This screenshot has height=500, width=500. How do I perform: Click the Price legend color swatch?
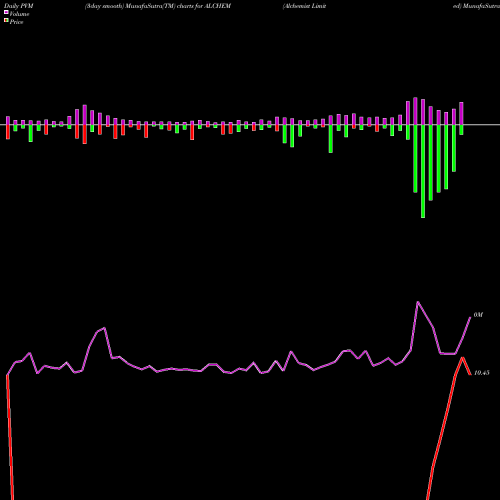6,21
